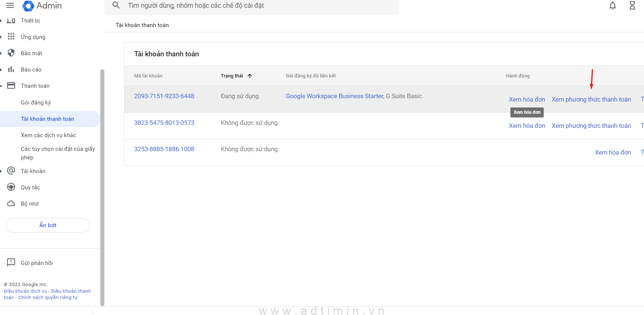Viewport: 644px width, 315px height.
Task: Click the Đang sử dụng status cell
Action: [x=240, y=96]
